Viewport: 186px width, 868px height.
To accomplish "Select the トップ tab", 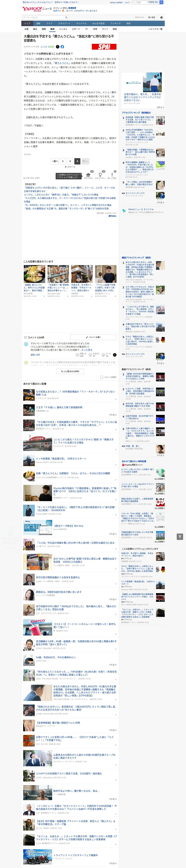I will 27,24.
